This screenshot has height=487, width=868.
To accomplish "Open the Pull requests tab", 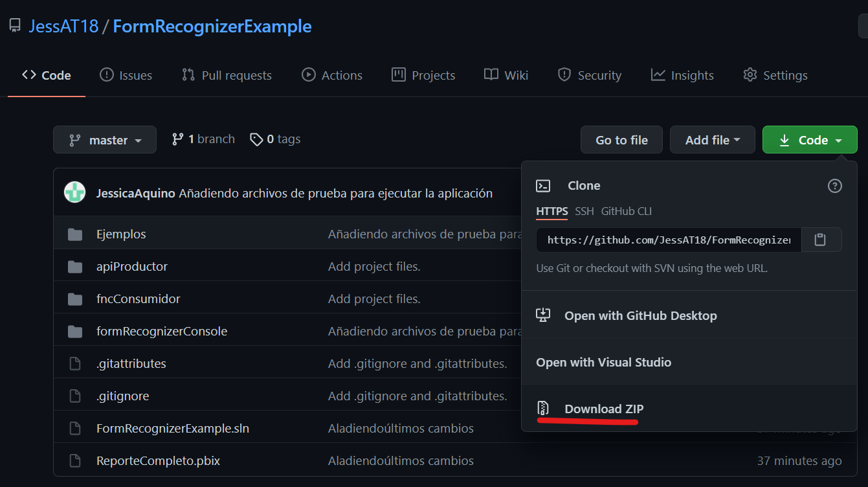I will pos(227,75).
